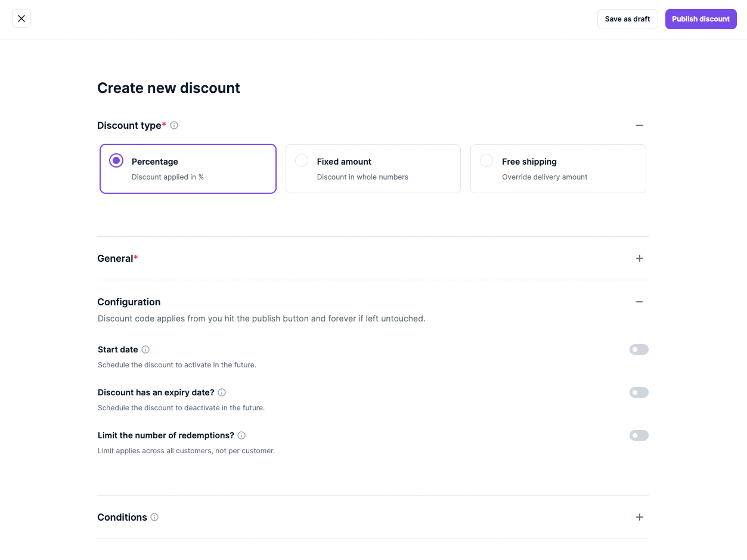
Task: Choose the Free shipping radio option
Action: pyautogui.click(x=486, y=160)
